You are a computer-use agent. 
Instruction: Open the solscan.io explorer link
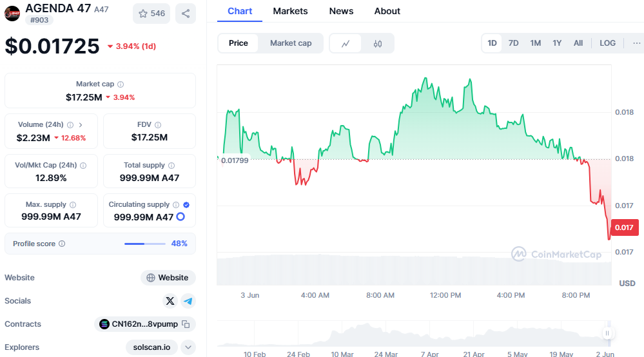(x=151, y=347)
